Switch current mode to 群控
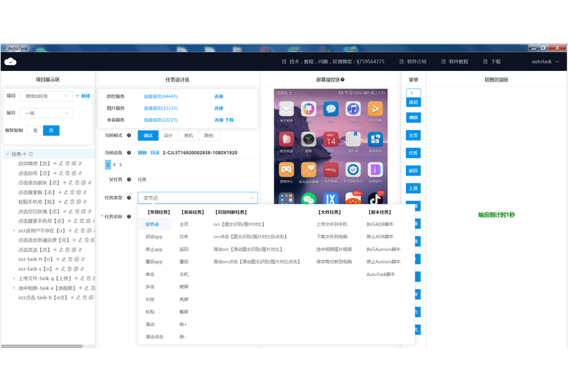The image size is (568, 392). point(208,135)
